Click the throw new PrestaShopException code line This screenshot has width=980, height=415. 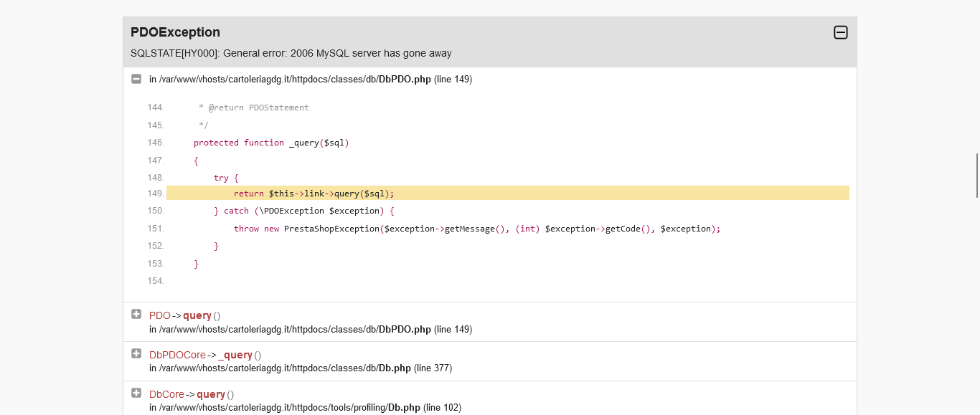(x=477, y=229)
